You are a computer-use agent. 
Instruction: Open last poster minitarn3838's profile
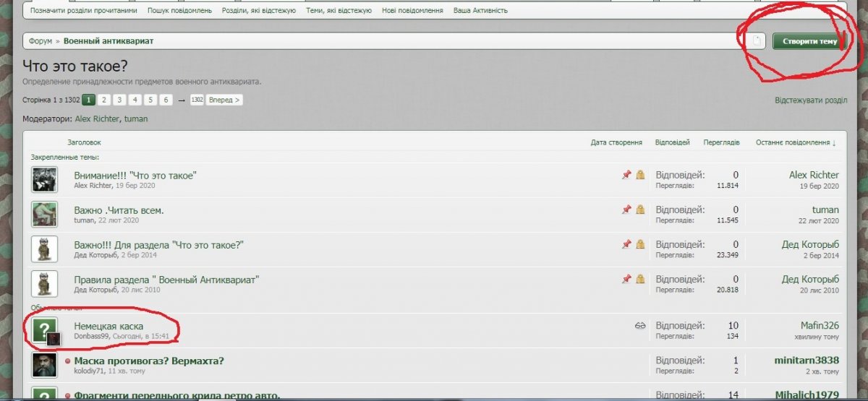[x=807, y=360]
